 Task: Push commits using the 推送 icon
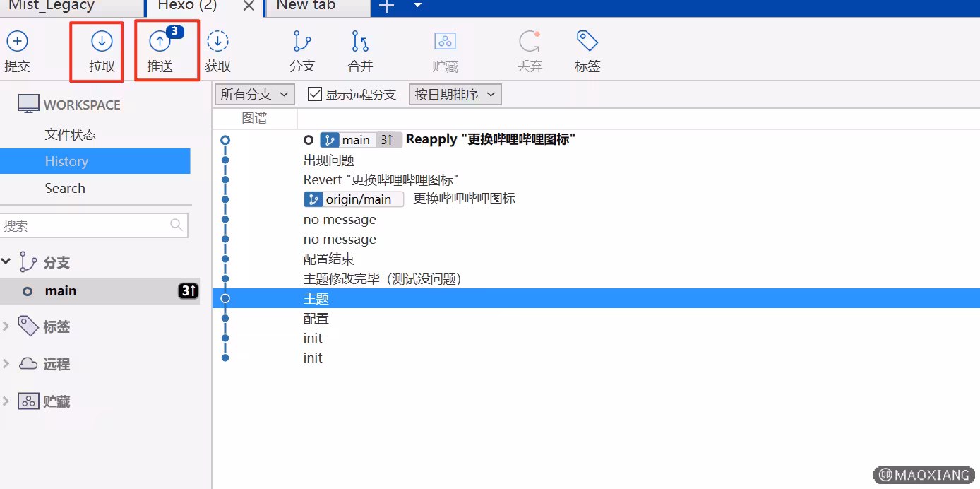click(x=160, y=42)
